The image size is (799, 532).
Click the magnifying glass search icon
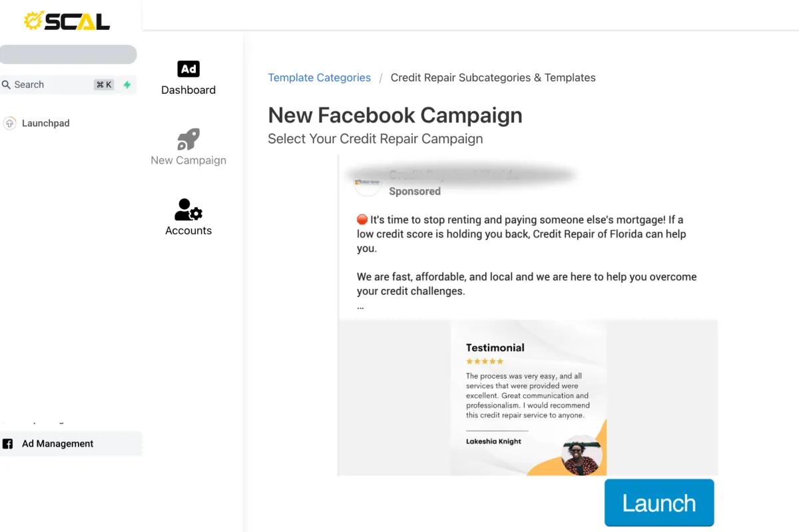[7, 85]
